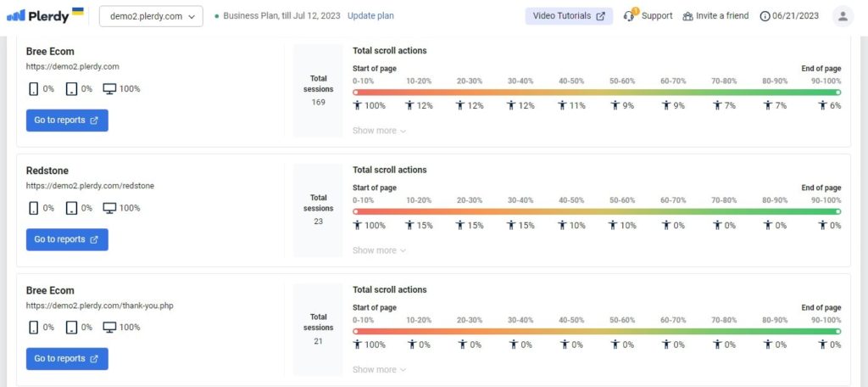Click tablet icon in the thank-you.php card
This screenshot has width=868, height=387.
(72, 327)
